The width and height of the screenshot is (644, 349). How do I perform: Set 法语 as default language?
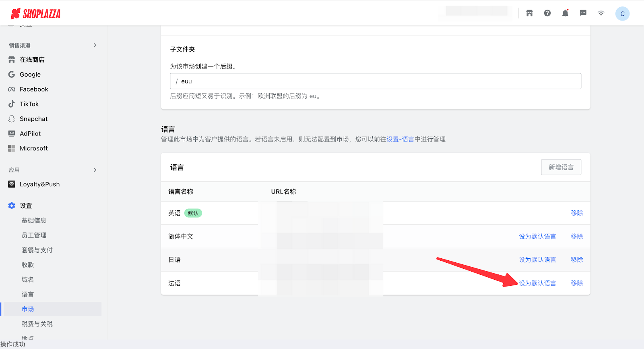(537, 283)
